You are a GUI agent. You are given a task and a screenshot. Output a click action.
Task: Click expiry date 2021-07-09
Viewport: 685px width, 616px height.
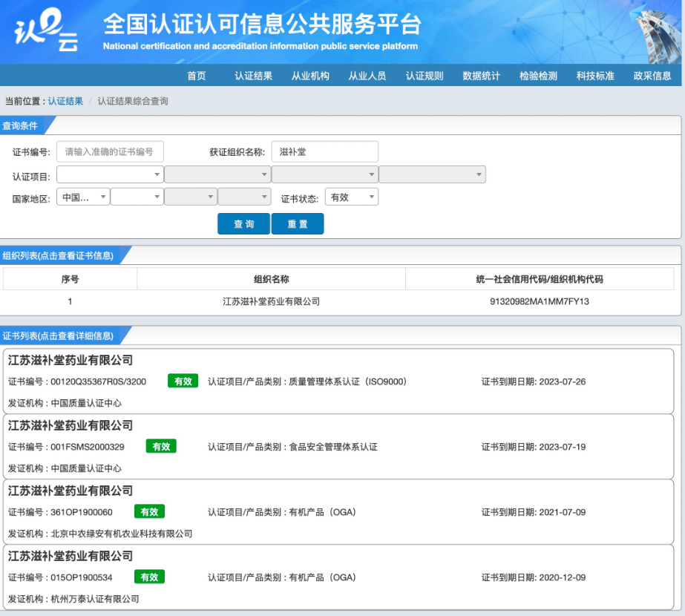click(x=563, y=512)
